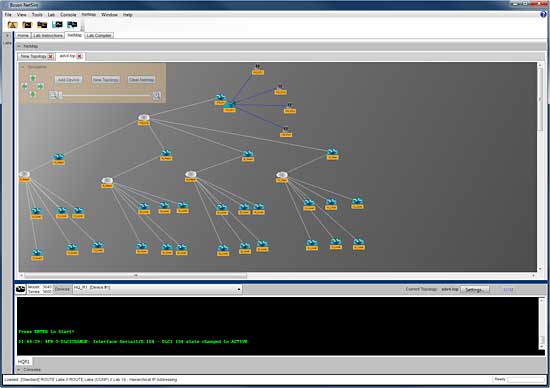The height and width of the screenshot is (388, 550).
Task: Click the pan up green arrow
Action: [x=33, y=78]
